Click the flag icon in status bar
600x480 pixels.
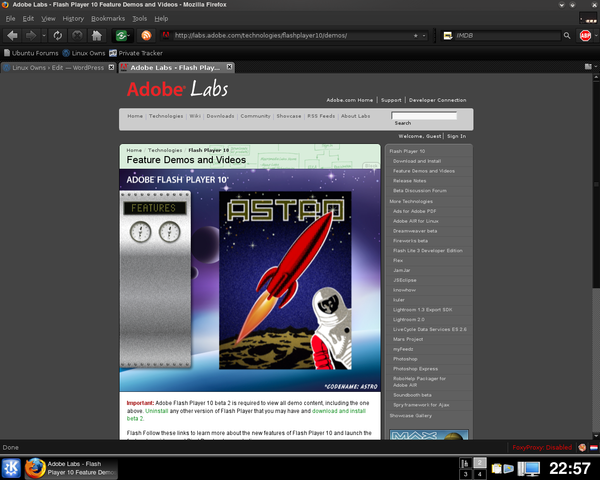[594, 447]
